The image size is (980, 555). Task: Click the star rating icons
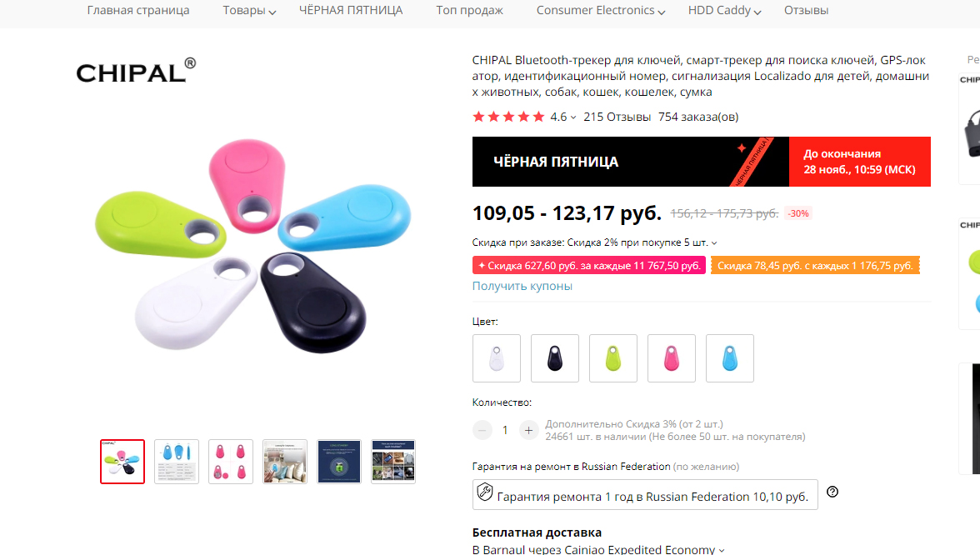508,117
